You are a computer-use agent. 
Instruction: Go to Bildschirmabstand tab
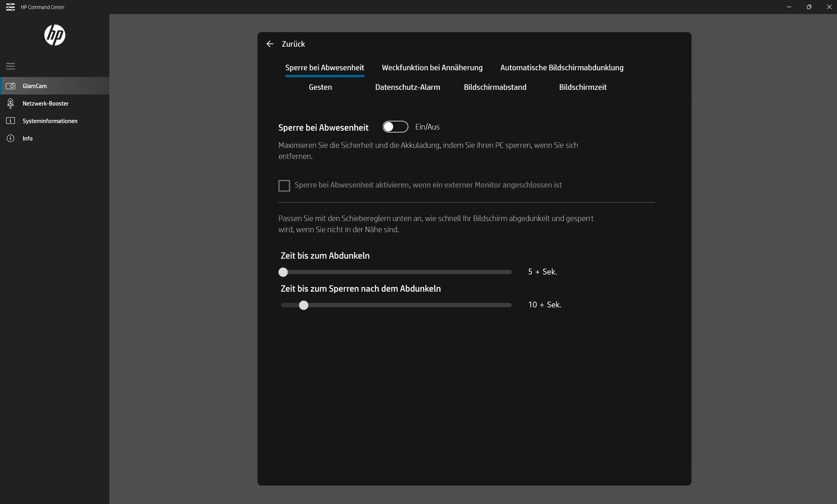[x=495, y=87]
